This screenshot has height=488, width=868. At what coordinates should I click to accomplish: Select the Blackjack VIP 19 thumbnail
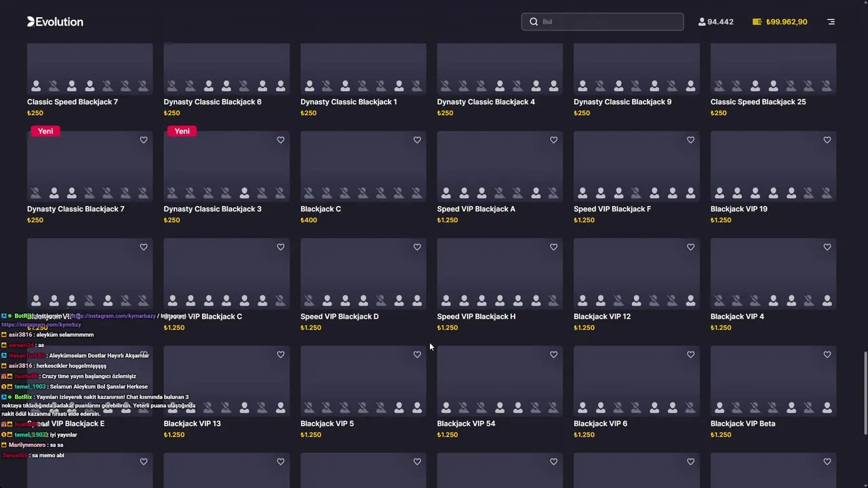point(773,166)
